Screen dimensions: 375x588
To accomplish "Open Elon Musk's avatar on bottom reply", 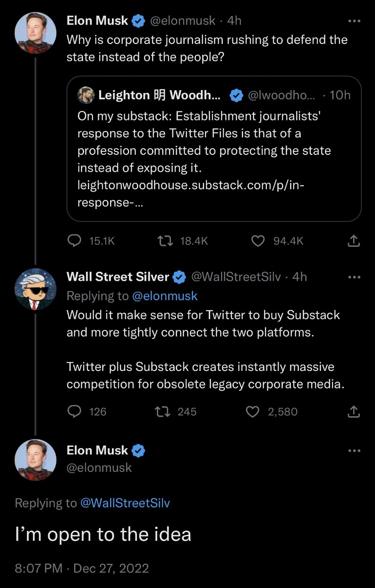I will [35, 460].
